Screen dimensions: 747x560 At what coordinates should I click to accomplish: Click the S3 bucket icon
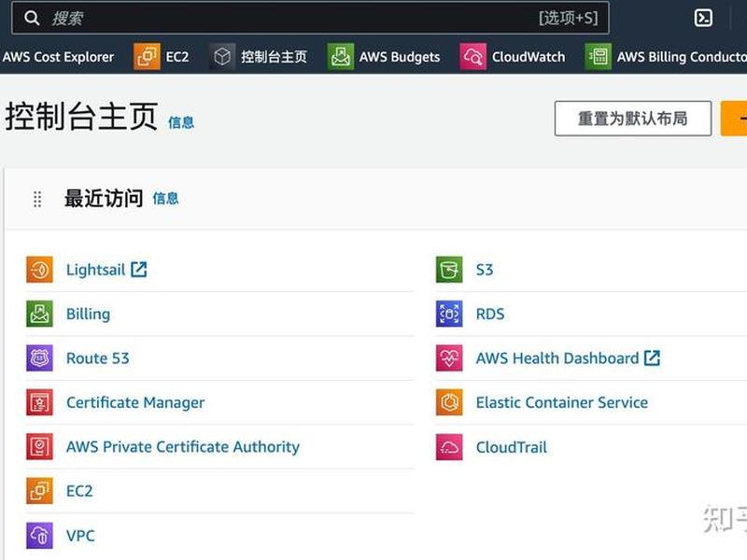[x=449, y=270]
